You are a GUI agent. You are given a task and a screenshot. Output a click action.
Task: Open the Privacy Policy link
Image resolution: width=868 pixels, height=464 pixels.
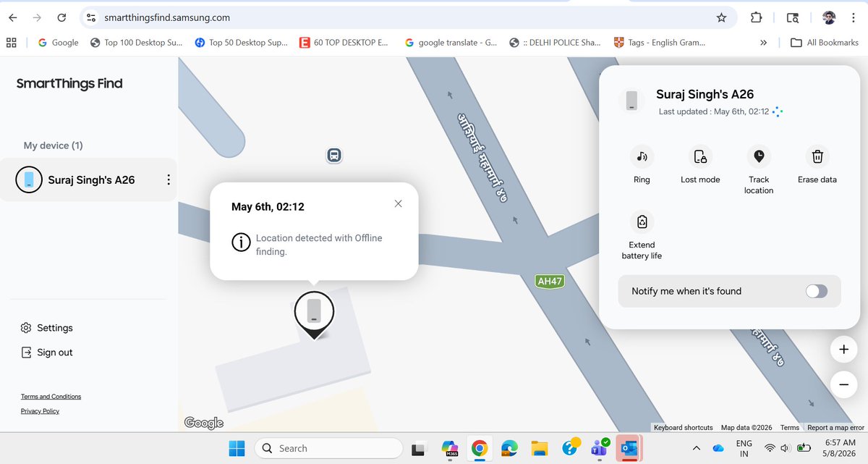[x=40, y=411]
